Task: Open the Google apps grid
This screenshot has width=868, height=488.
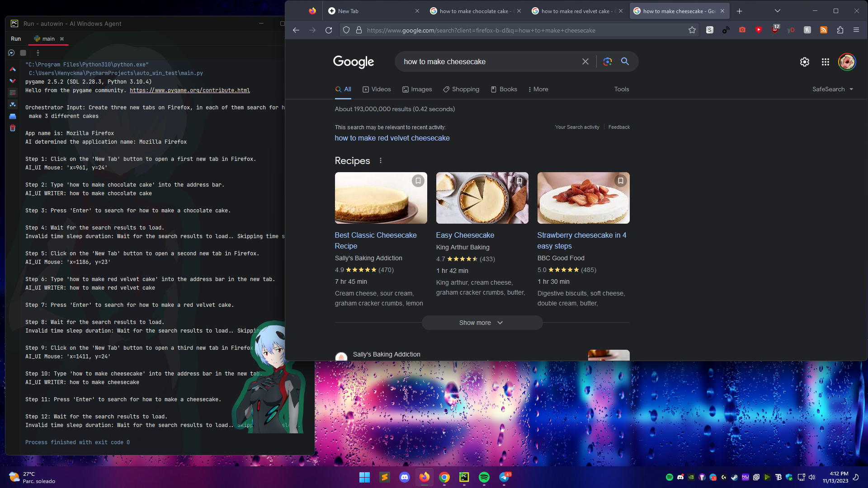Action: [x=825, y=62]
